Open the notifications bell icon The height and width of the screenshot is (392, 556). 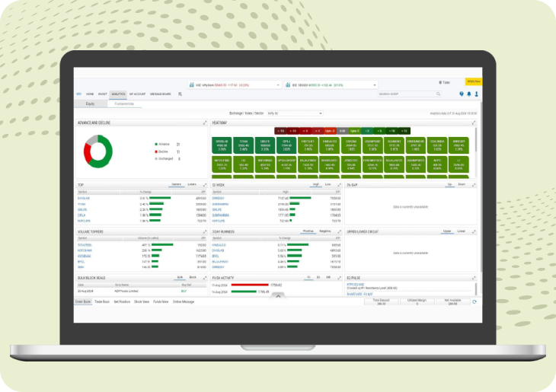click(469, 94)
